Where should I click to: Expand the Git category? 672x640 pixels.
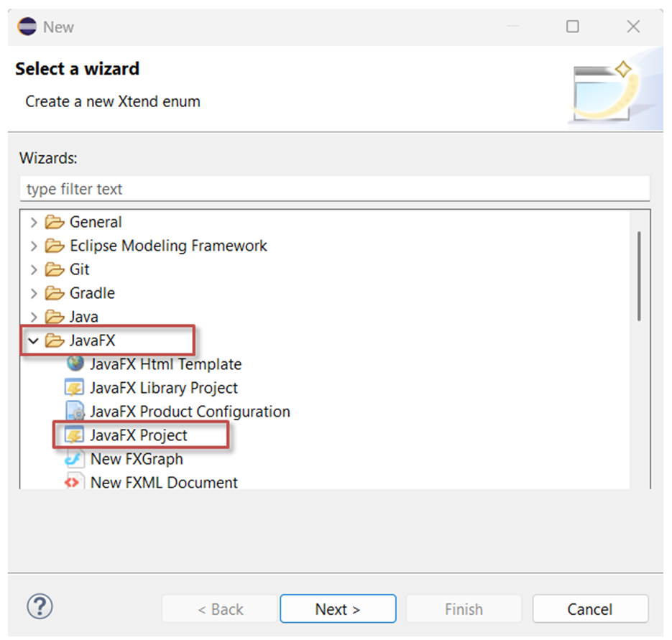tap(33, 269)
